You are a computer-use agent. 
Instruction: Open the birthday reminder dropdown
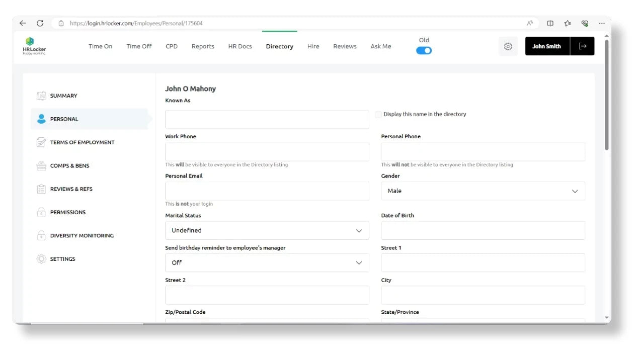tap(267, 262)
